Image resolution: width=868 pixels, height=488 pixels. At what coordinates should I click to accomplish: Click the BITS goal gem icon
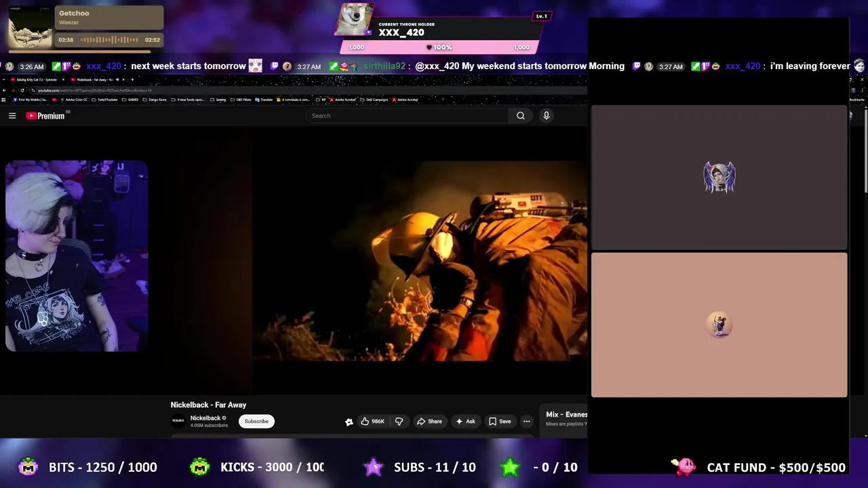click(x=28, y=467)
